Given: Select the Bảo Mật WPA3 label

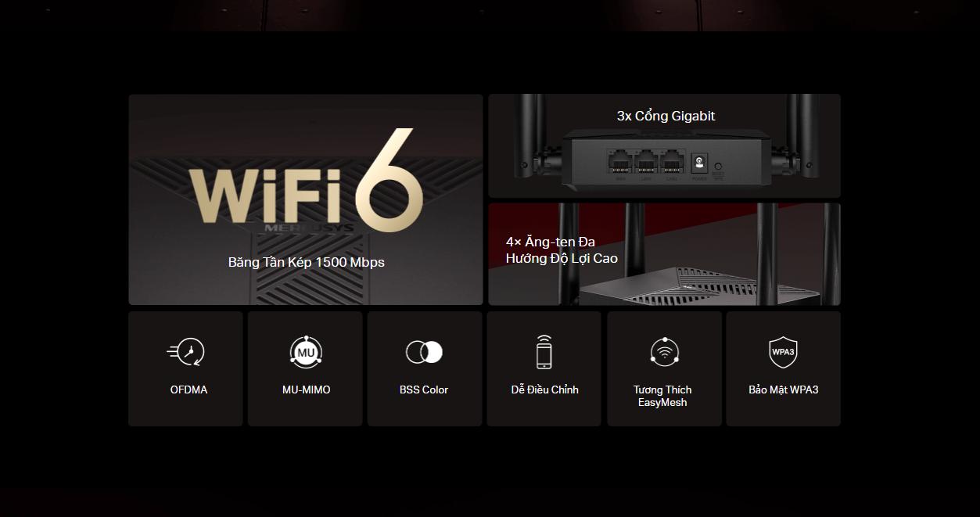Looking at the screenshot, I should (x=784, y=390).
